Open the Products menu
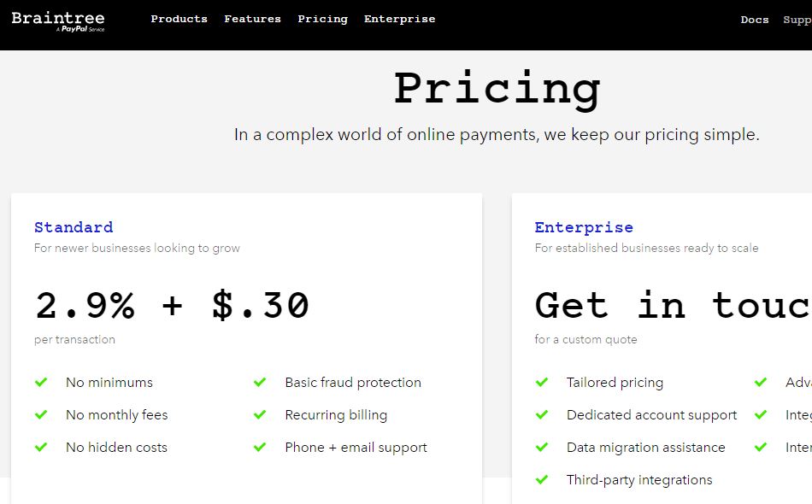The width and height of the screenshot is (812, 504). [x=179, y=19]
